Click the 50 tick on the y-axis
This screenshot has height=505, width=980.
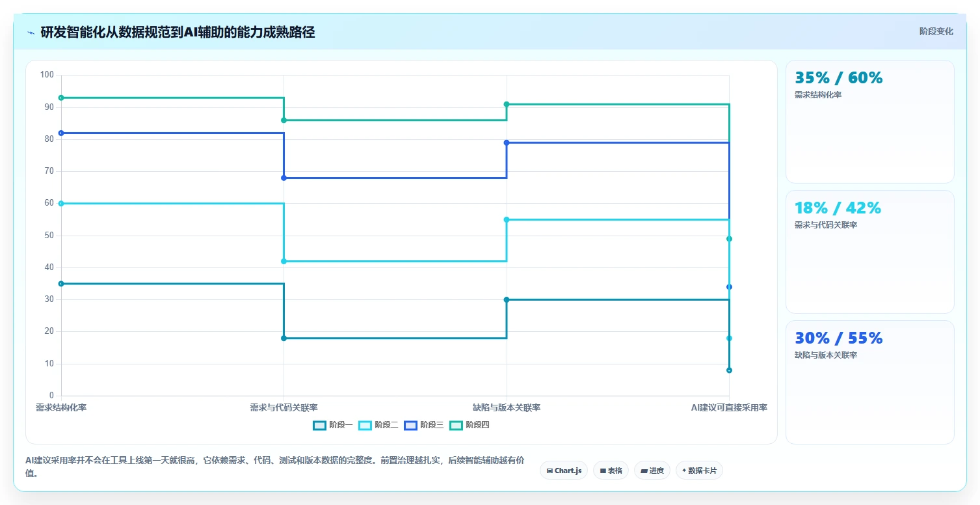(x=49, y=236)
